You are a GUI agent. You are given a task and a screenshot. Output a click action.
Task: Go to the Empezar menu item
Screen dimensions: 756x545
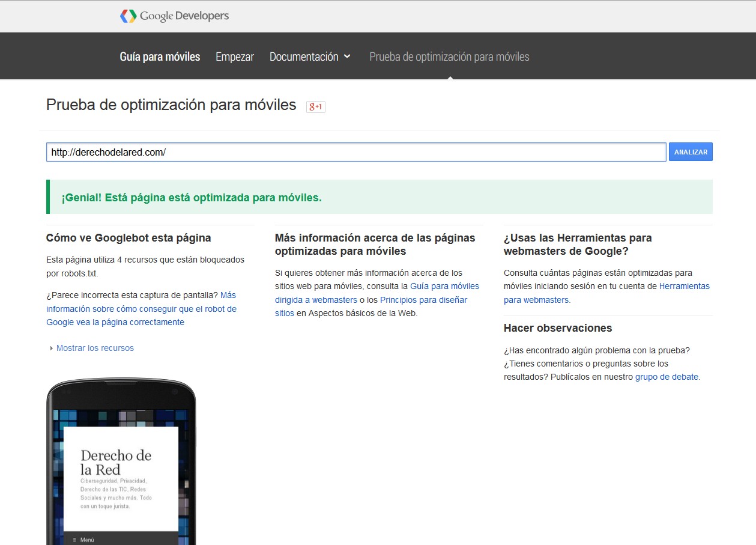tap(235, 57)
